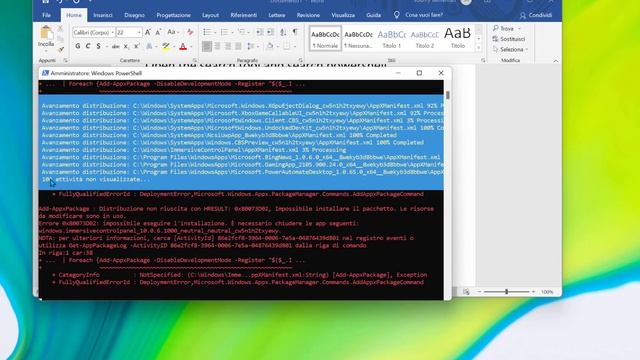Click the line spacing icon
Image resolution: width=640 pixels, height=360 pixels.
251,47
